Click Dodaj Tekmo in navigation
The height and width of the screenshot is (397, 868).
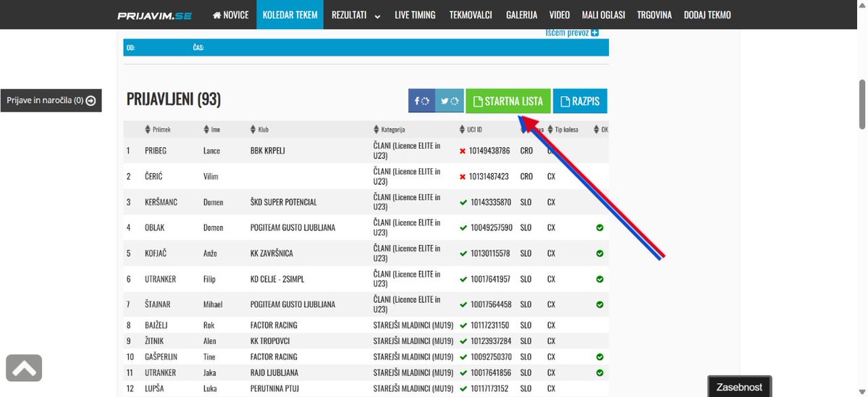[707, 15]
